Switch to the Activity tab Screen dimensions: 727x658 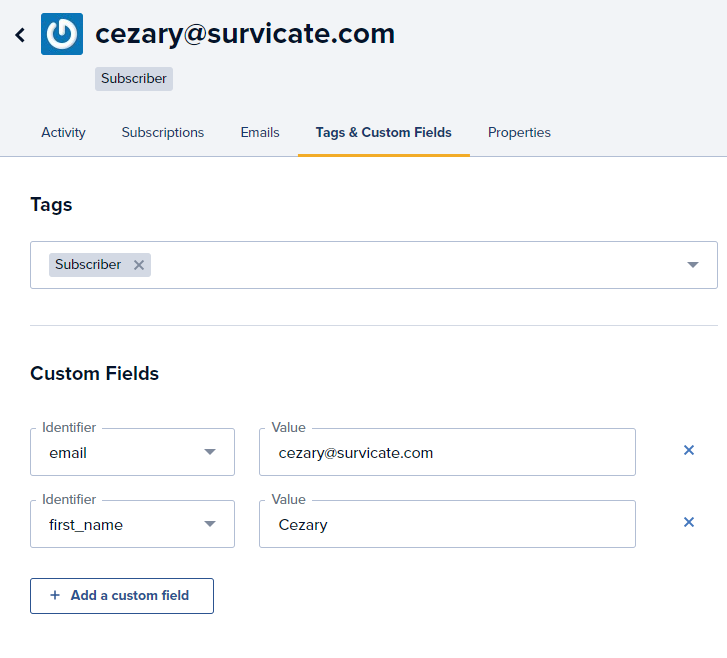64,133
